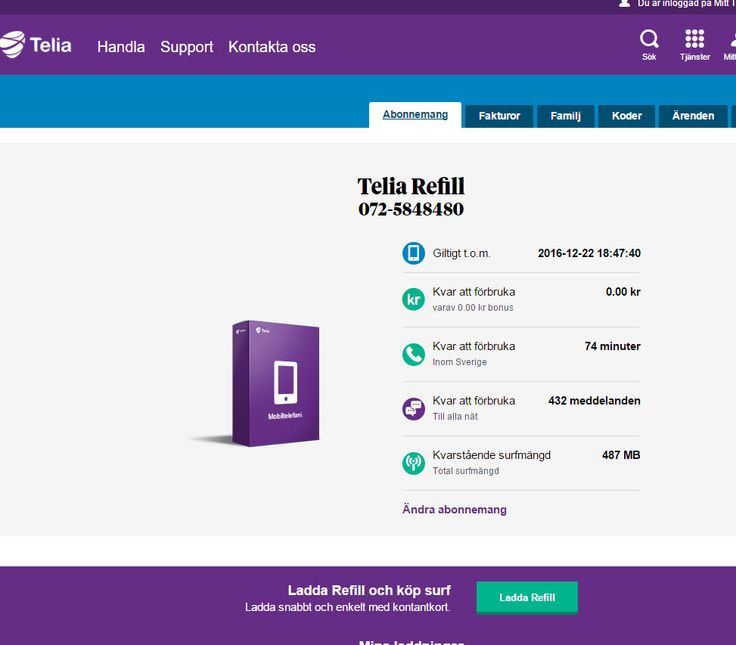Viewport: 736px width, 645px height.
Task: Switch to the Koder tab
Action: pyautogui.click(x=627, y=116)
